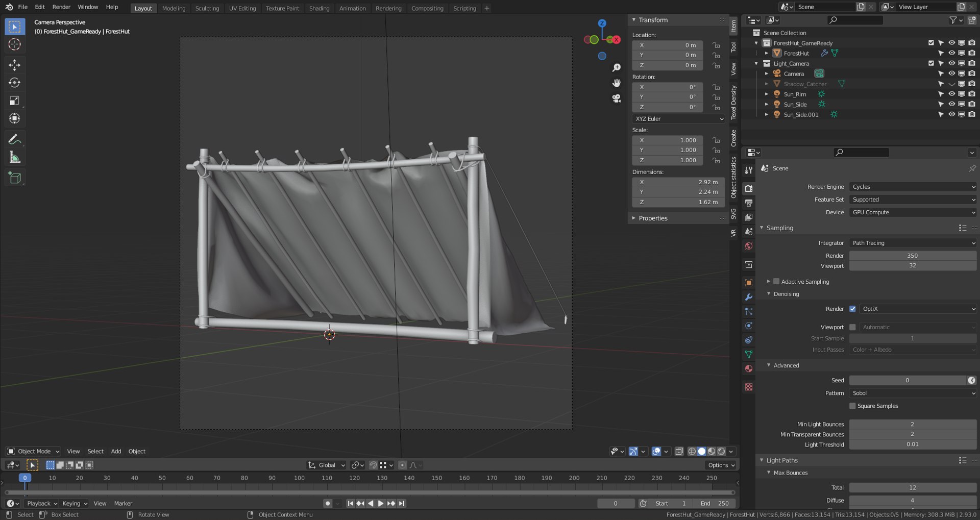This screenshot has height=520, width=980.
Task: Open the Marker menu in the timeline
Action: [123, 503]
